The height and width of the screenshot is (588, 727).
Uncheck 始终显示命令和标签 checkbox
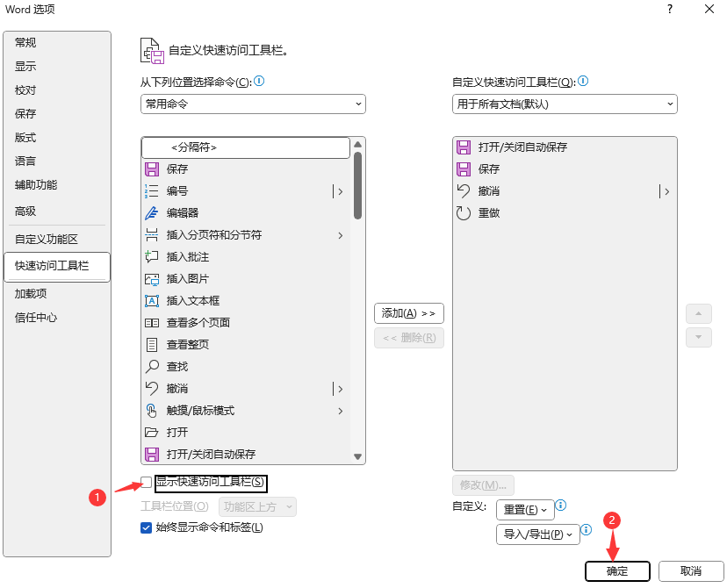point(147,527)
